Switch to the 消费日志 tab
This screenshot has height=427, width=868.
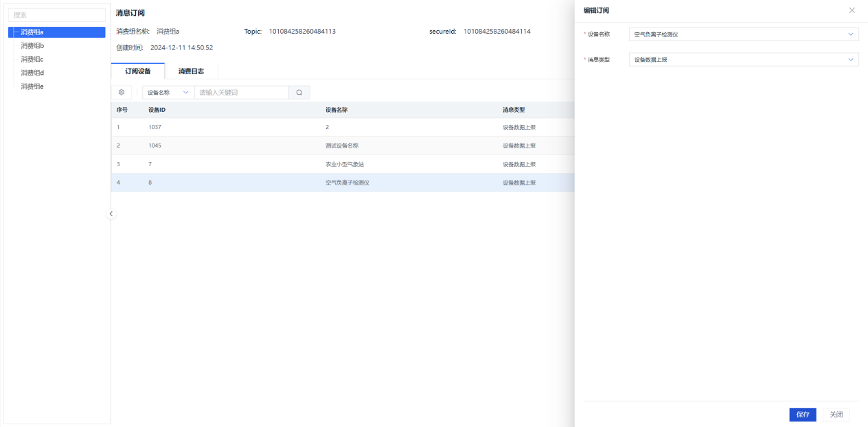pyautogui.click(x=191, y=71)
